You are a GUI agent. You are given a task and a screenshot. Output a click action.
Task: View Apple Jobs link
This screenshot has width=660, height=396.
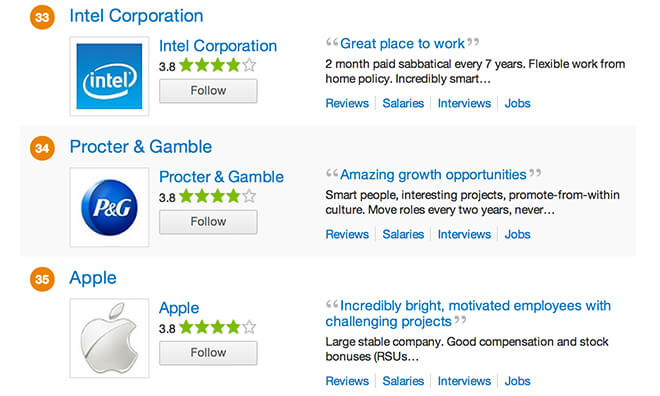pyautogui.click(x=517, y=381)
